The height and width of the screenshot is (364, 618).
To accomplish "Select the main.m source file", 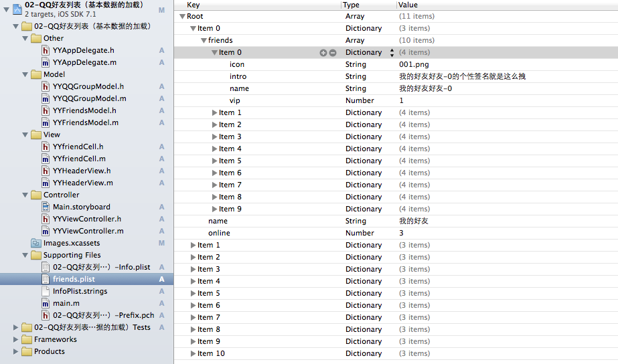I will click(66, 303).
